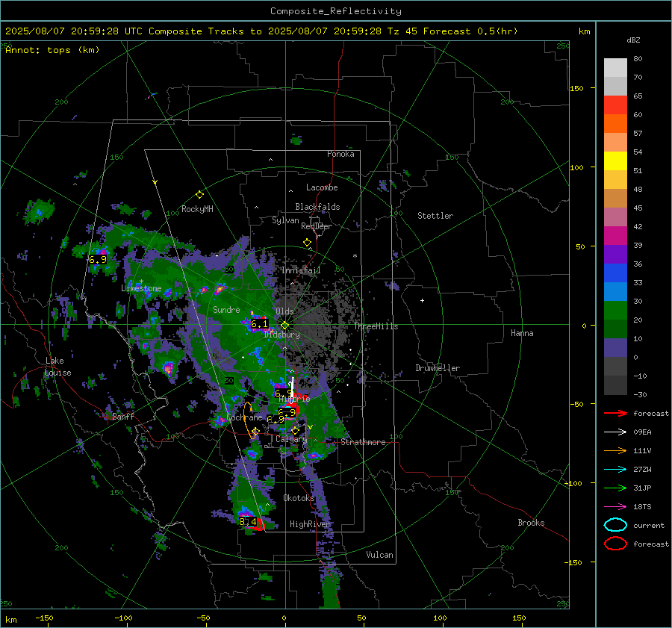Image resolution: width=672 pixels, height=628 pixels.
Task: Click the red forecast arrow legend icon
Action: (615, 413)
